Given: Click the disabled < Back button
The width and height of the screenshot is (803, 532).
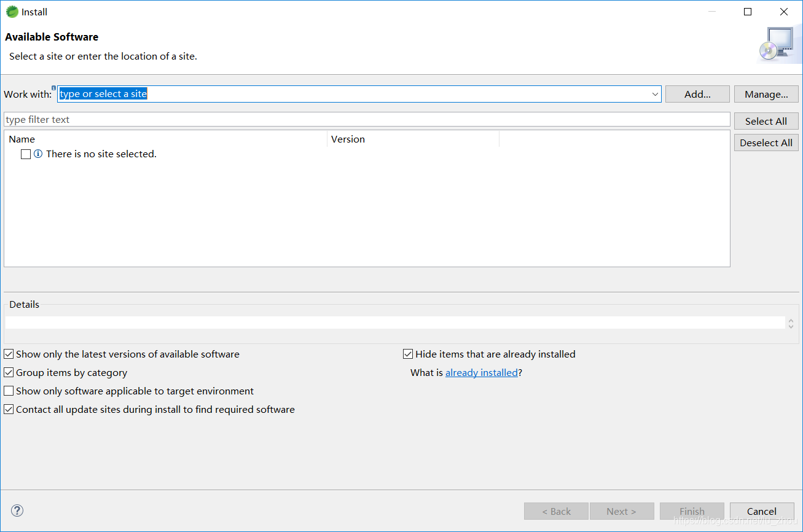Looking at the screenshot, I should 556,511.
